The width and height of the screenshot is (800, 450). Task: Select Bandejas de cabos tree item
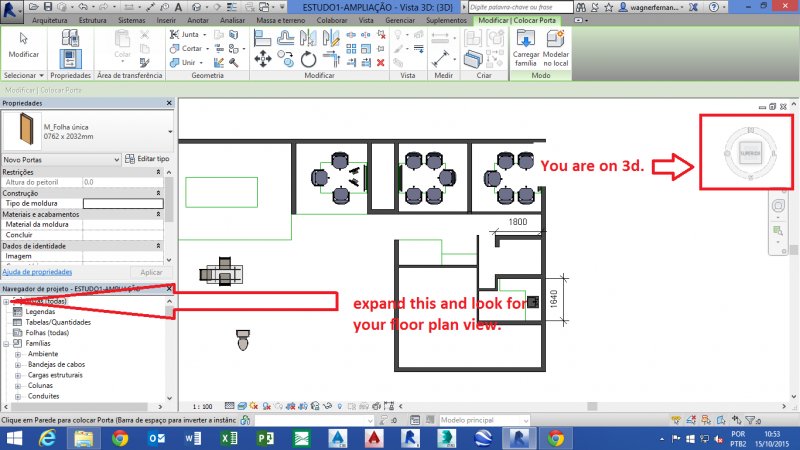point(56,365)
